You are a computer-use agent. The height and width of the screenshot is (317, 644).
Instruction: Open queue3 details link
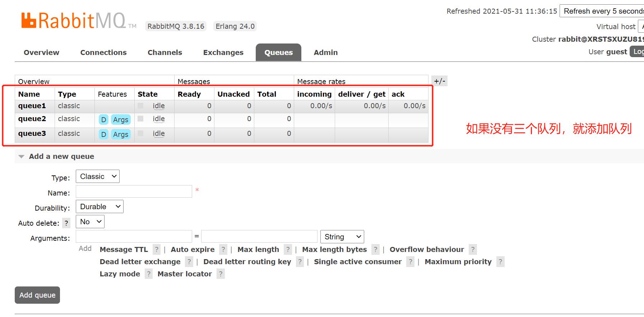[x=32, y=133]
